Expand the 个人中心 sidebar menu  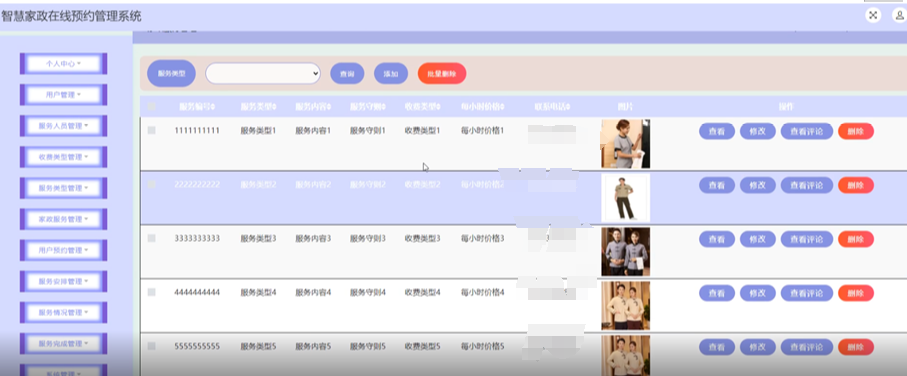pos(64,64)
